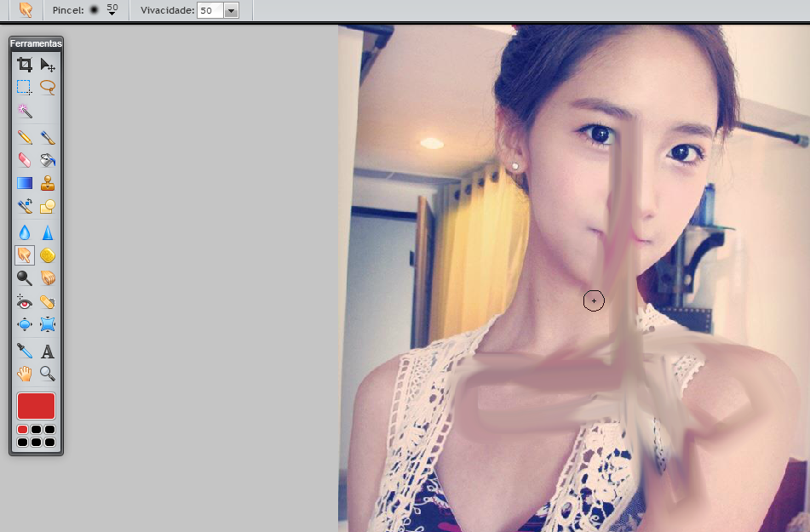
Task: Select the Lasso tool
Action: click(x=48, y=86)
